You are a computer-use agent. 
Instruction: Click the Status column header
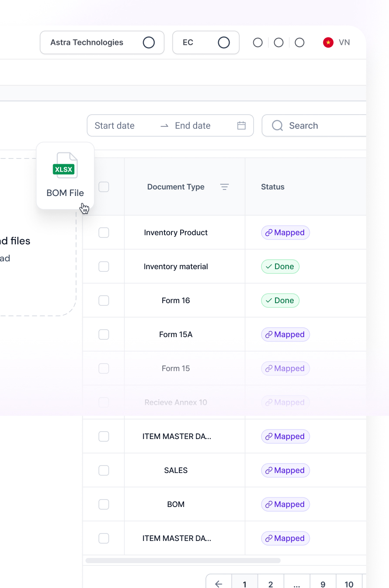click(x=273, y=187)
